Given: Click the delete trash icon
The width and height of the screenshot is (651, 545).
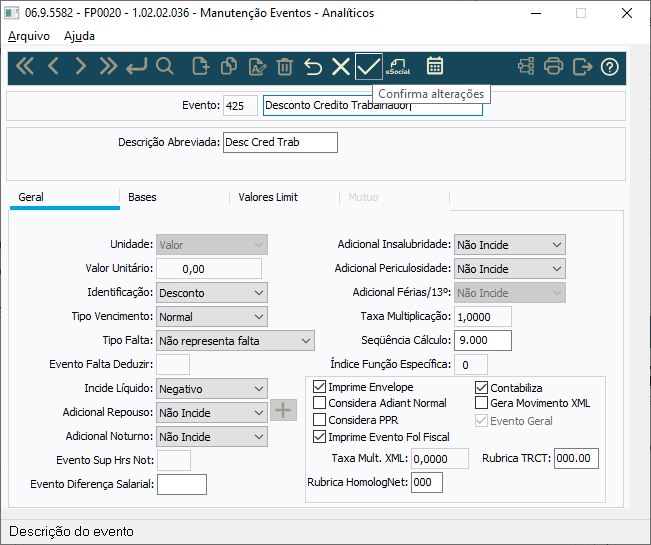Looking at the screenshot, I should click(x=285, y=67).
